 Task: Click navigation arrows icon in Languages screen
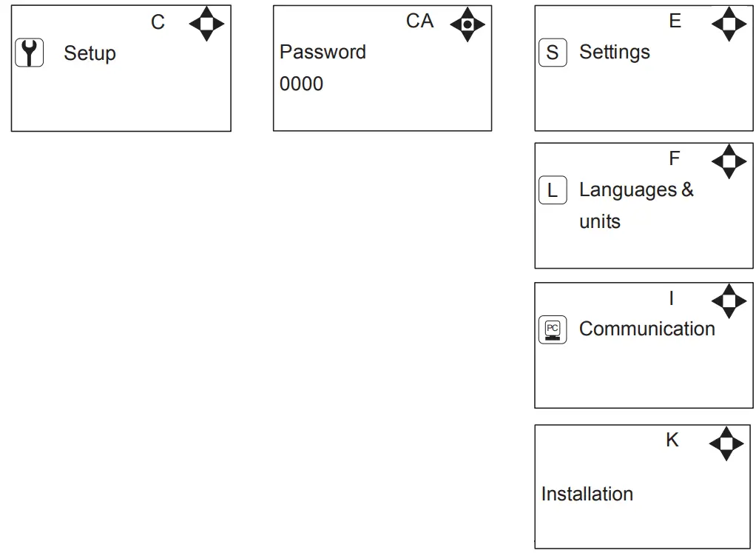(x=729, y=161)
